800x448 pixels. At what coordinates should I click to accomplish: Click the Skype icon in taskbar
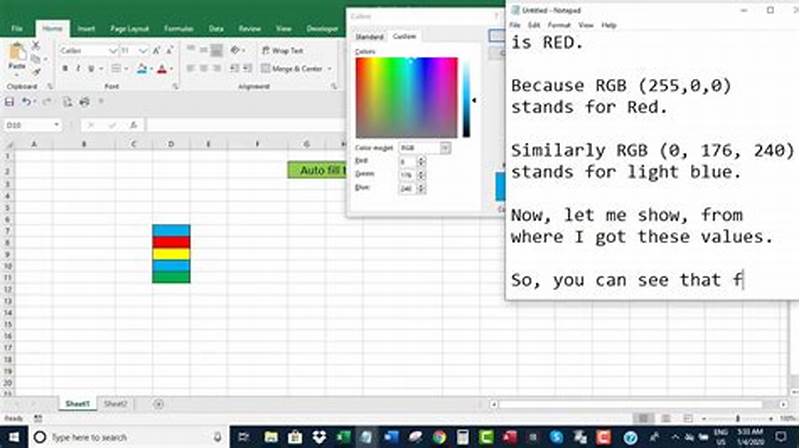(557, 437)
